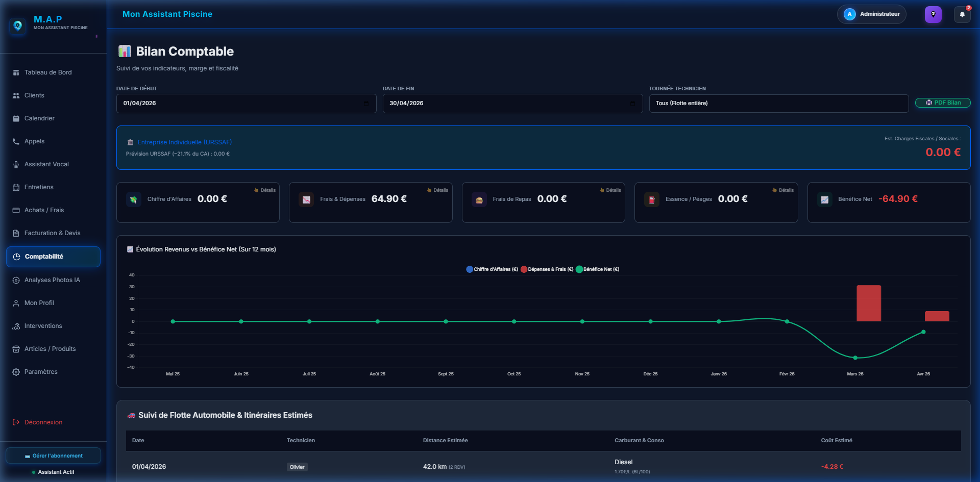Toggle Chiffre d'Affaires series in chart legend
The width and height of the screenshot is (980, 482).
tap(492, 269)
